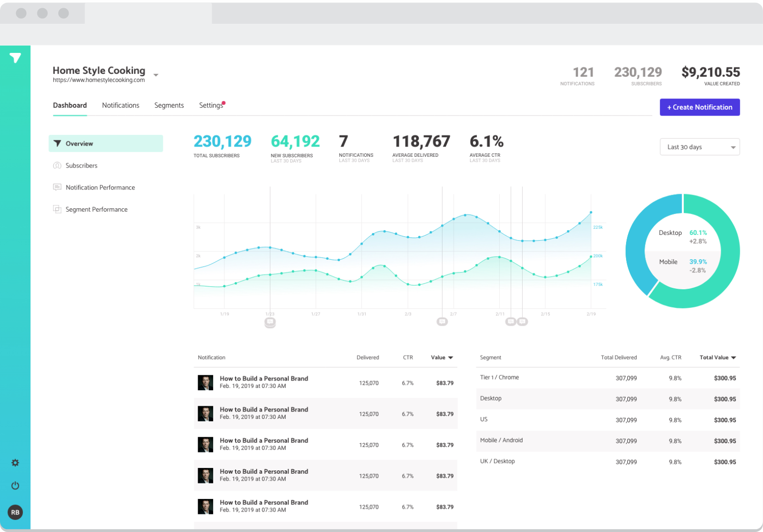This screenshot has width=763, height=532.
Task: Click notification marker under 1/23
Action: (270, 322)
